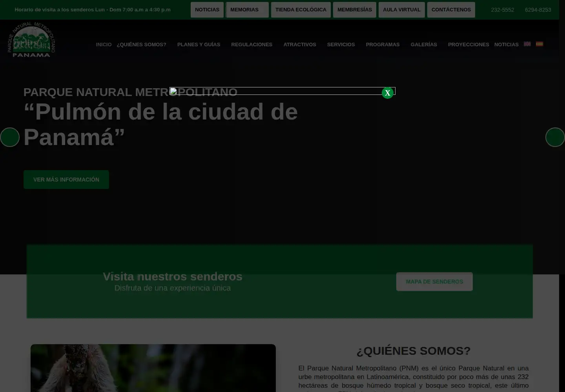The image size is (565, 392).
Task: Open the PROYECCIONES menu item
Action: pos(468,45)
